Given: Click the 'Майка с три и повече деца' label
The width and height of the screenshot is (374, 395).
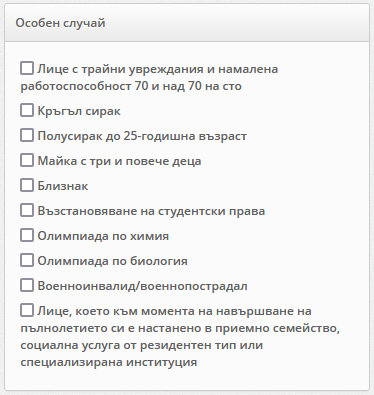Looking at the screenshot, I should pyautogui.click(x=119, y=161).
